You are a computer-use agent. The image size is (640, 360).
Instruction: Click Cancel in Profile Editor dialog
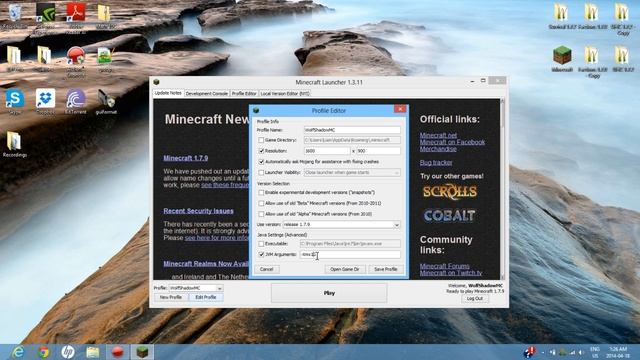[267, 269]
